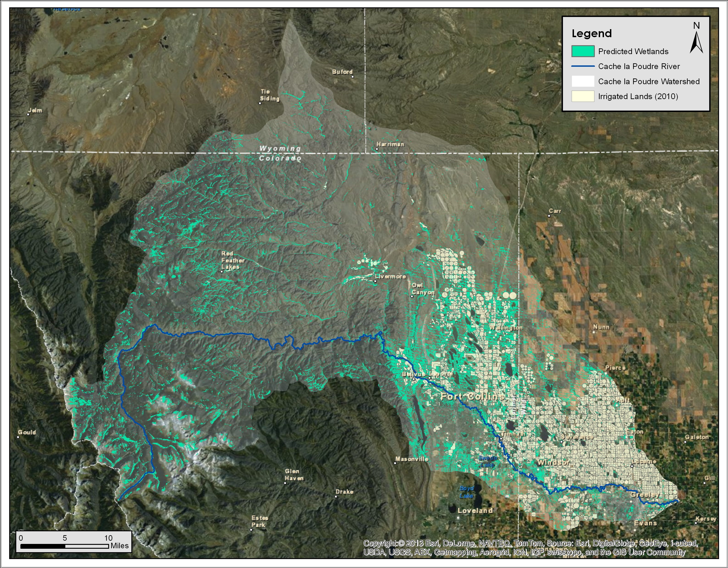Click the Nunn place label
Image resolution: width=728 pixels, height=568 pixels.
pos(601,327)
